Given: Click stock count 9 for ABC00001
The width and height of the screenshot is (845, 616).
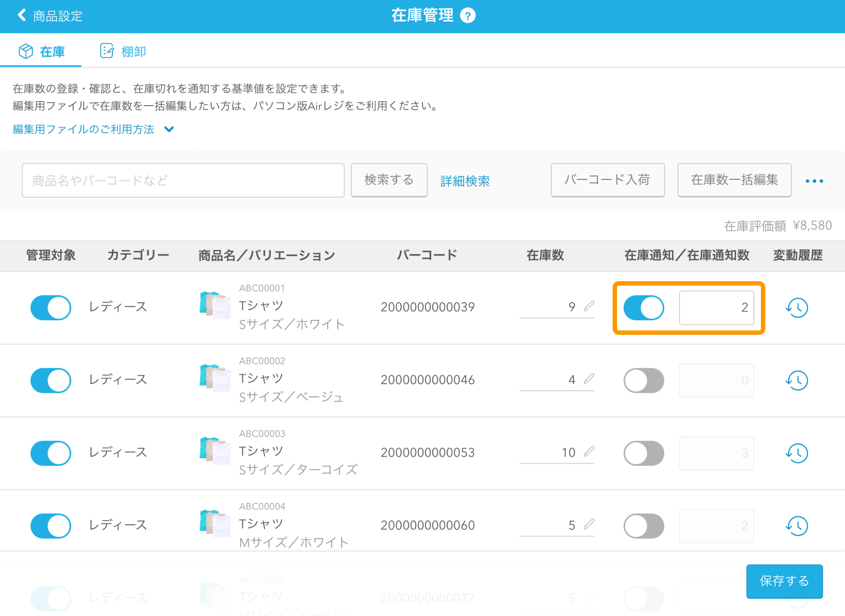Looking at the screenshot, I should click(x=572, y=307).
